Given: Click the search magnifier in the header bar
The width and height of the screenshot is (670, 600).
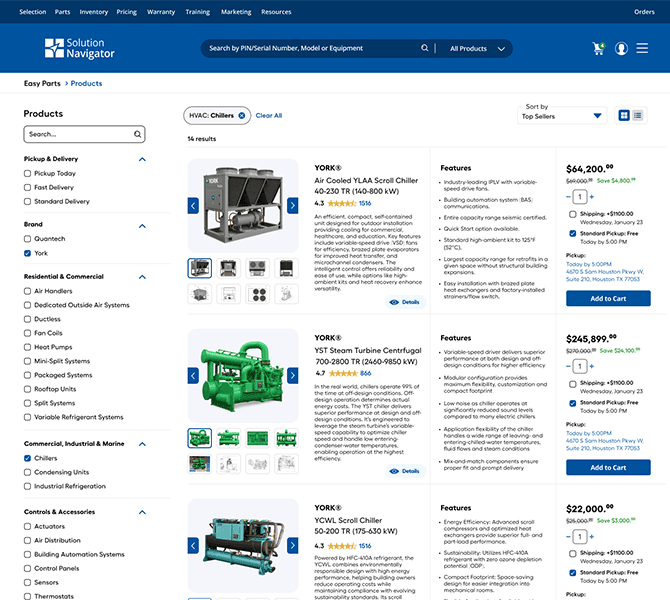Looking at the screenshot, I should tap(424, 48).
